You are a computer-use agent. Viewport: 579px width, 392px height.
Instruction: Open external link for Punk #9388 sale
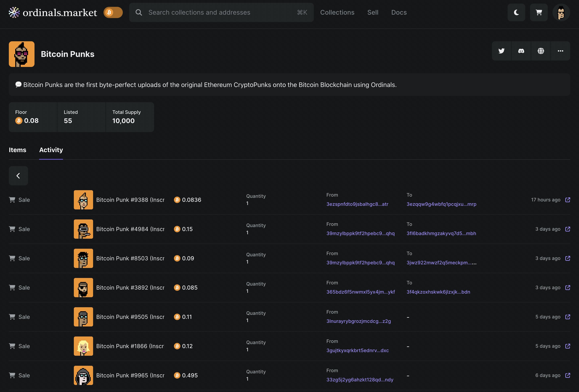[568, 200]
